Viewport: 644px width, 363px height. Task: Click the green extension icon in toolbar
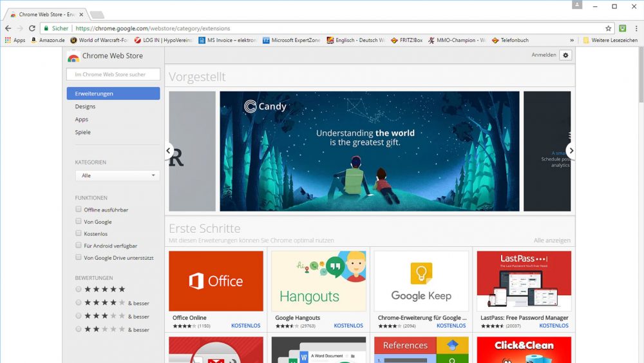pos(622,28)
